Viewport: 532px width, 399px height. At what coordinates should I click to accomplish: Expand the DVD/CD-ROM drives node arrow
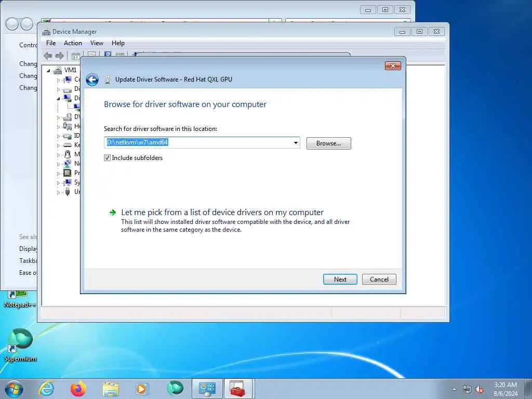58,118
